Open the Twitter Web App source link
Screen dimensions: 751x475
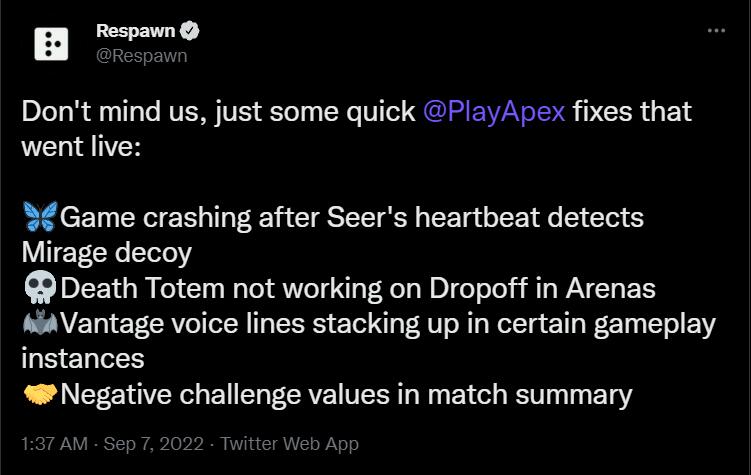pos(289,443)
